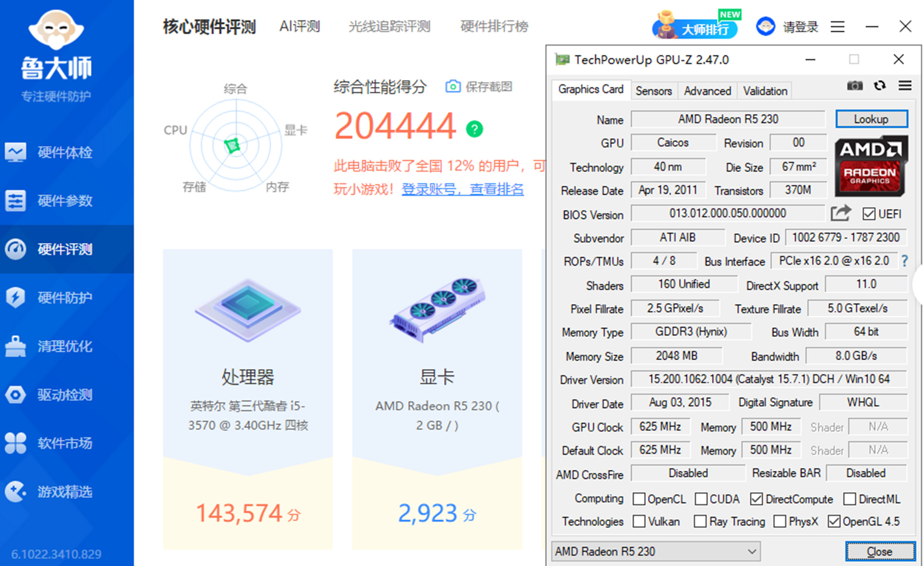Click the 登录账号,查看排名 link
The width and height of the screenshot is (924, 566).
point(462,189)
